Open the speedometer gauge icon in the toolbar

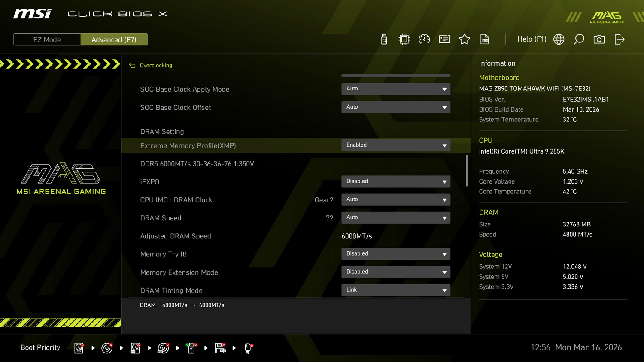(424, 39)
